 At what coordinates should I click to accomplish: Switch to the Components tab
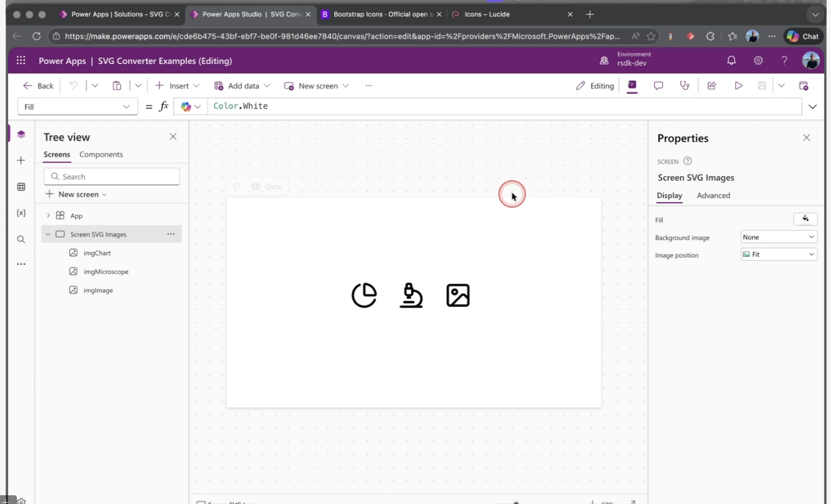tap(101, 154)
